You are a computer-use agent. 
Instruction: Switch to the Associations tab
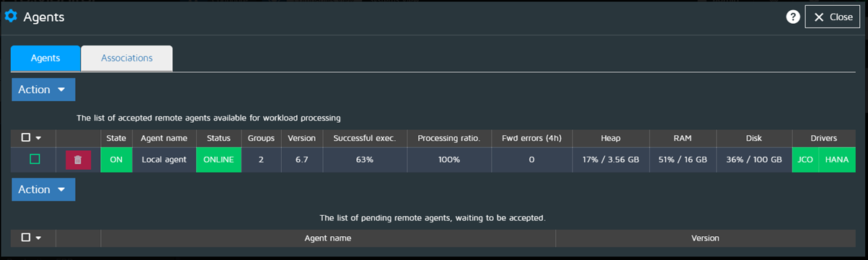pos(127,58)
